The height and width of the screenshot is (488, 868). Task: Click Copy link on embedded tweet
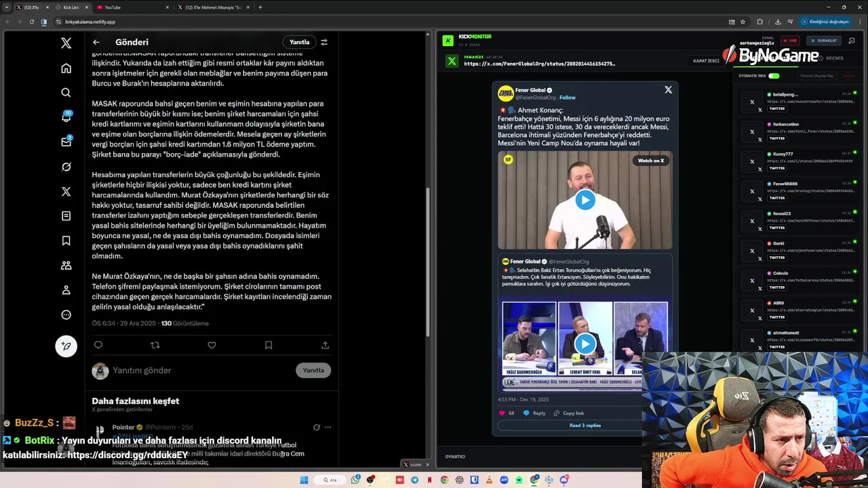point(568,413)
